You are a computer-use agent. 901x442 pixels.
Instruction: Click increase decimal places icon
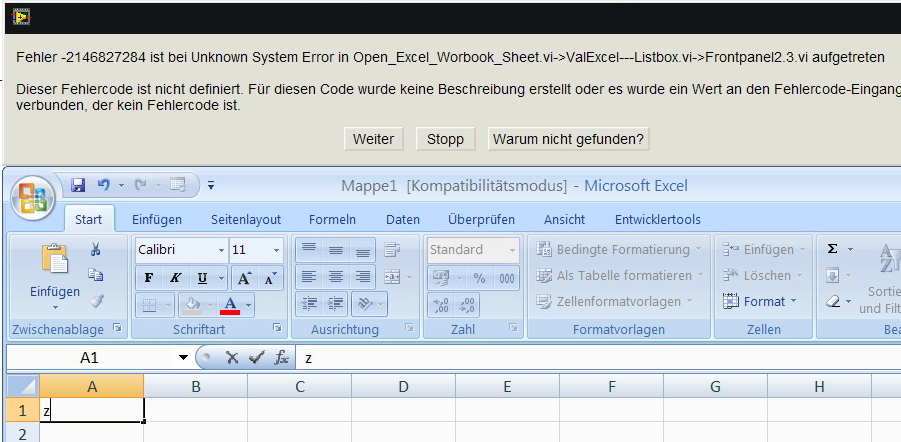pyautogui.click(x=440, y=305)
